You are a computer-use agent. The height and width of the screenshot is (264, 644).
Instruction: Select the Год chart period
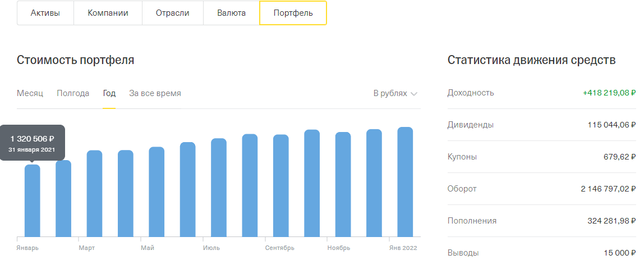point(109,93)
